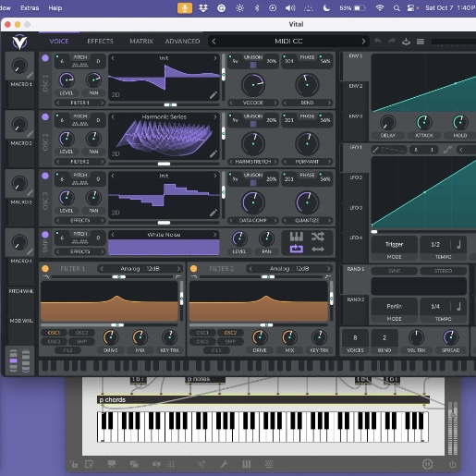Open the OSC 1 FILTER 1 routing selector
The image size is (476, 476).
pyautogui.click(x=80, y=103)
